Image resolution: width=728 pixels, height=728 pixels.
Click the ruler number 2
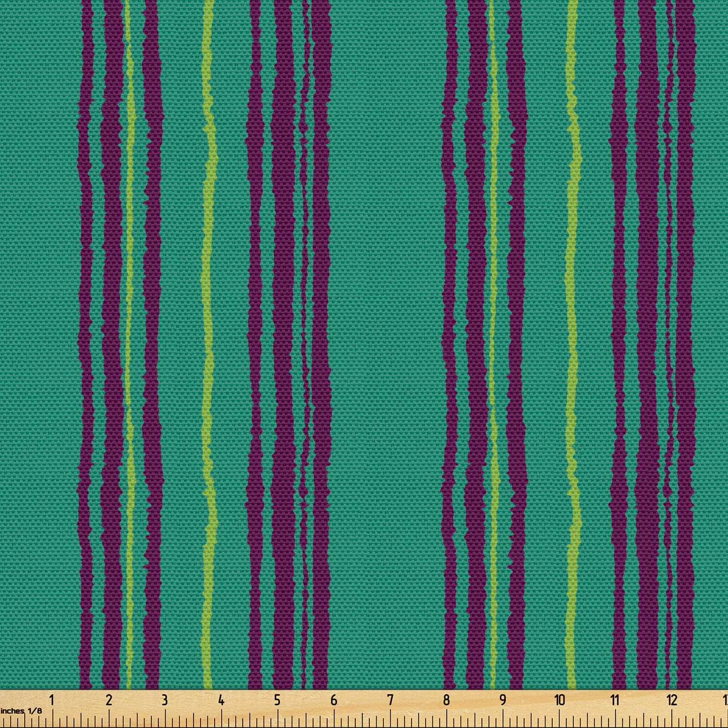click(109, 700)
